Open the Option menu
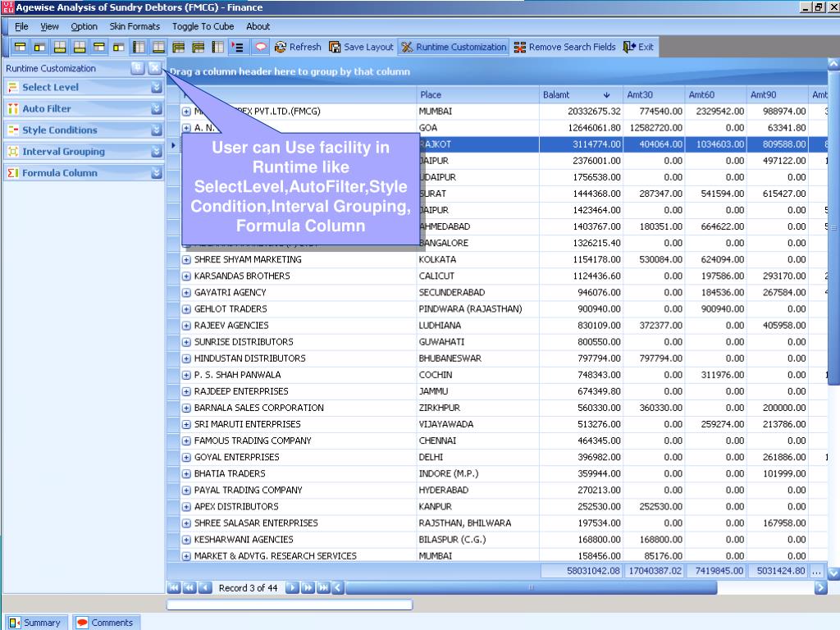840x630 pixels. [84, 26]
